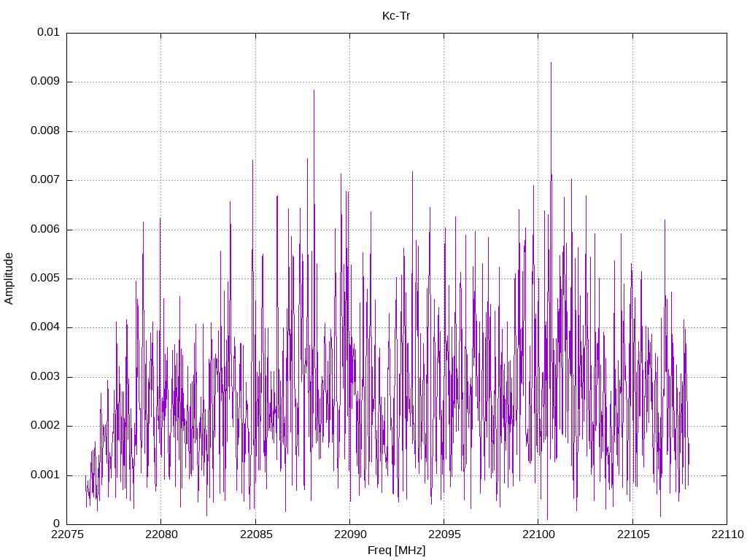Click x-axis tick label 22075
This screenshot has height=560, width=747.
(66, 534)
